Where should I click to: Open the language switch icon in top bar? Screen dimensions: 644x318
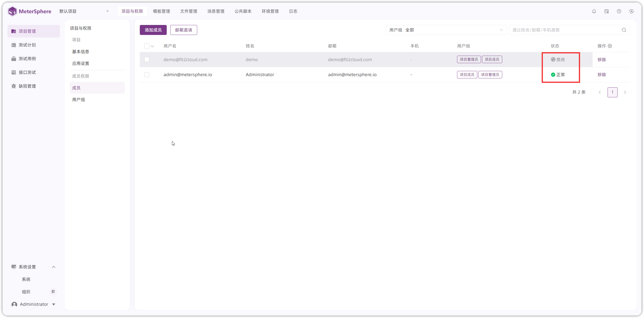coord(632,11)
